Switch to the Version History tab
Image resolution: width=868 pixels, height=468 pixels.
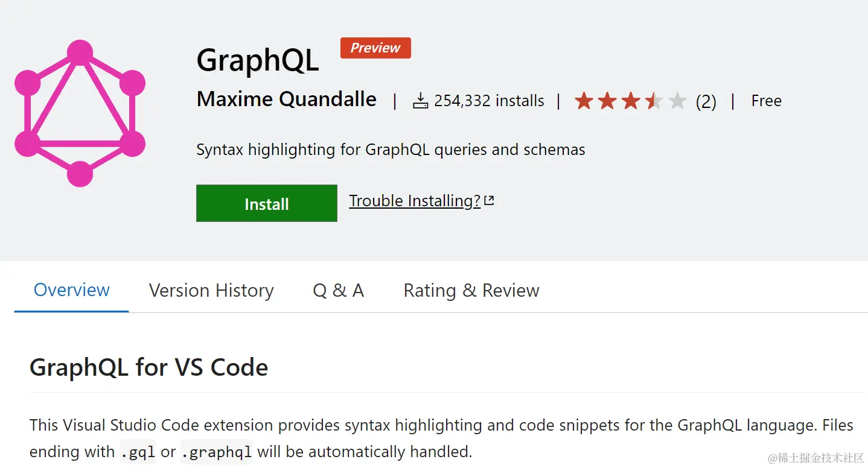click(x=211, y=291)
